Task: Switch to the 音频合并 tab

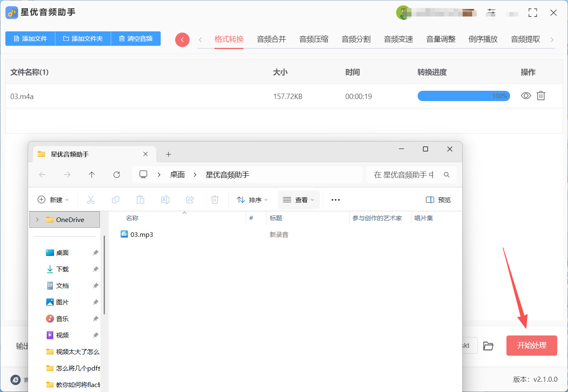Action: (x=271, y=39)
